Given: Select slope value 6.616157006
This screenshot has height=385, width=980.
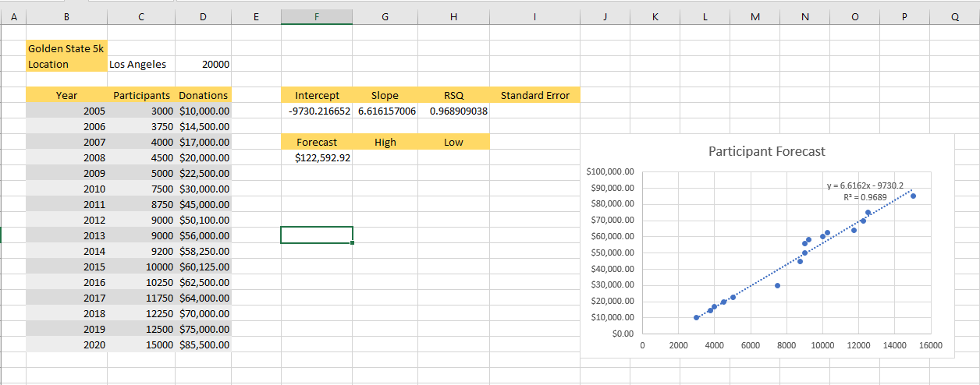Looking at the screenshot, I should coord(385,111).
